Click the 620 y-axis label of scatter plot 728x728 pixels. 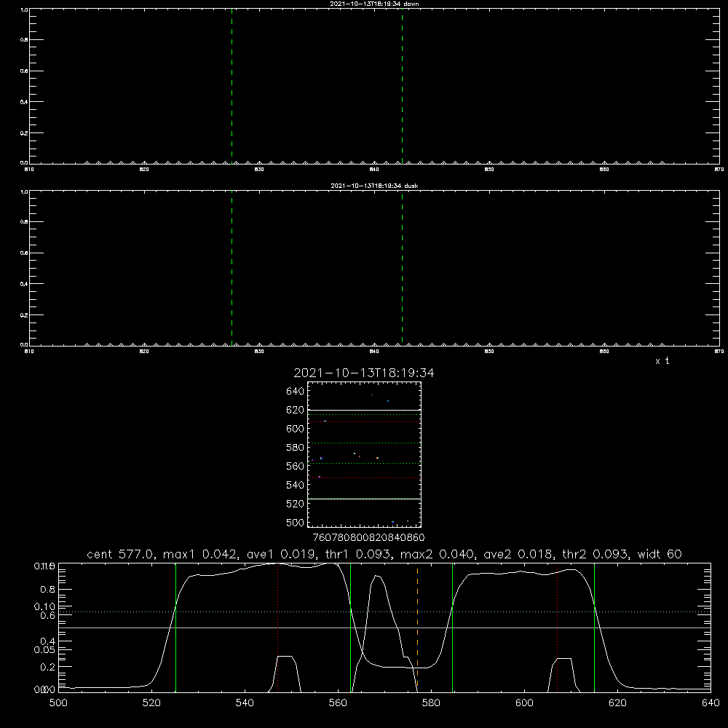click(x=296, y=410)
